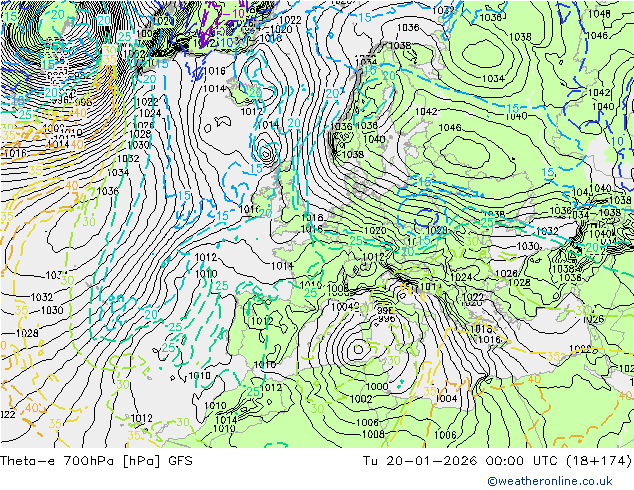The width and height of the screenshot is (634, 490).
Task: Click the 1000 isobar label near the Mediterranean low
Action: [377, 387]
